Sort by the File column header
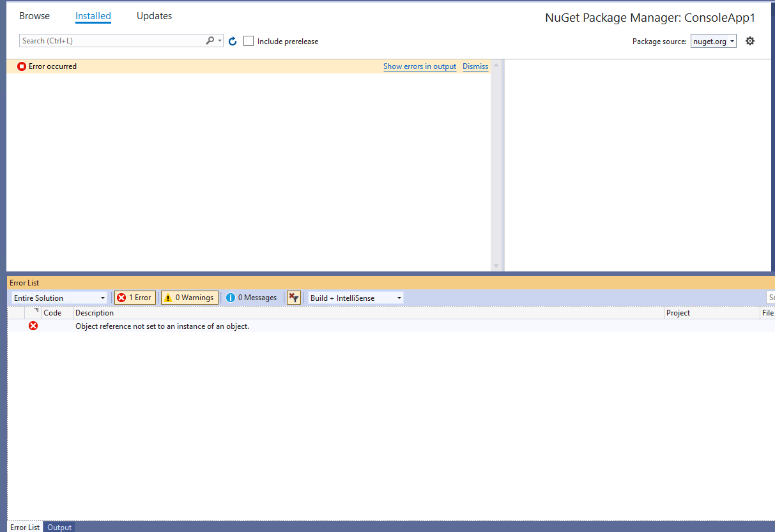 (x=767, y=313)
